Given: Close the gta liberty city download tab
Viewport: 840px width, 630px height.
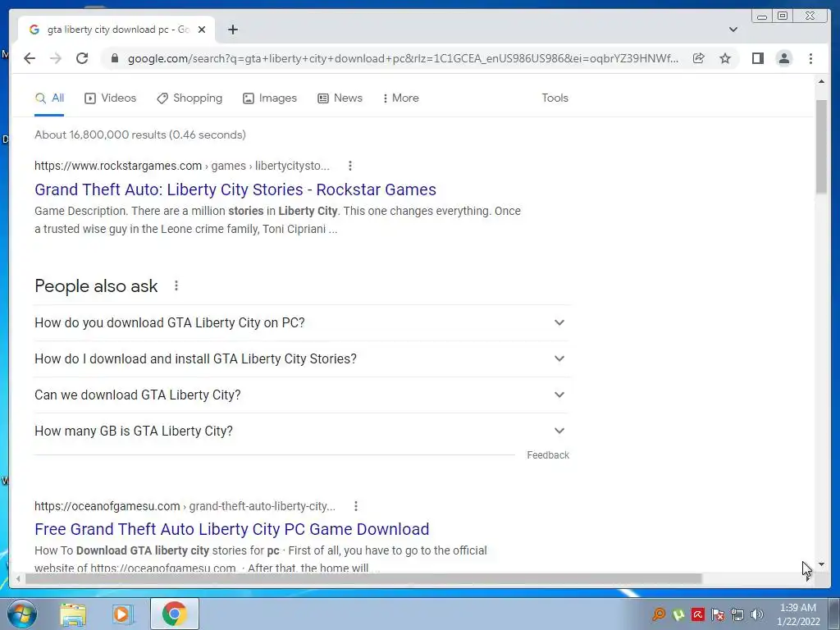Looking at the screenshot, I should (202, 30).
